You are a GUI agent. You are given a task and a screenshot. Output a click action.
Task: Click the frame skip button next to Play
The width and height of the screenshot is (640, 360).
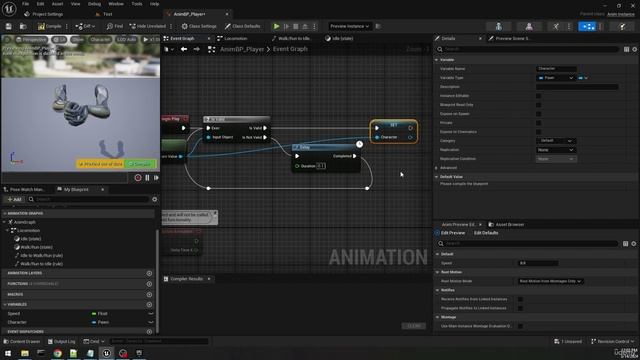click(287, 26)
